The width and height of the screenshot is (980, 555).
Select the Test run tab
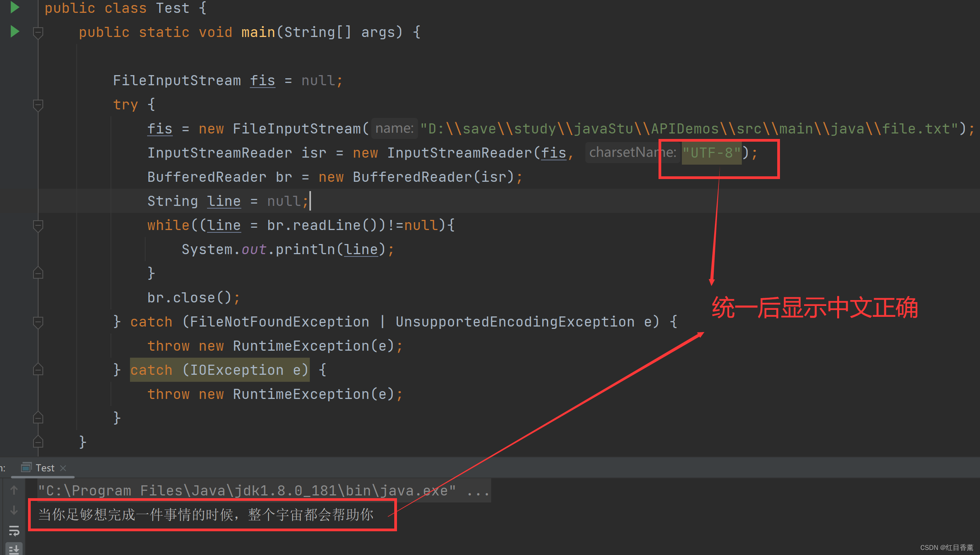tap(45, 468)
